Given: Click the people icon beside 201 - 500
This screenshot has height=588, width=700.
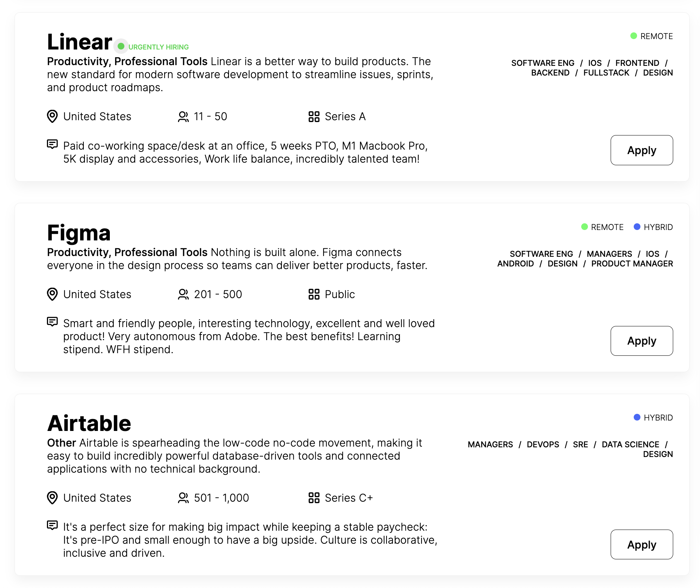Looking at the screenshot, I should pos(183,294).
